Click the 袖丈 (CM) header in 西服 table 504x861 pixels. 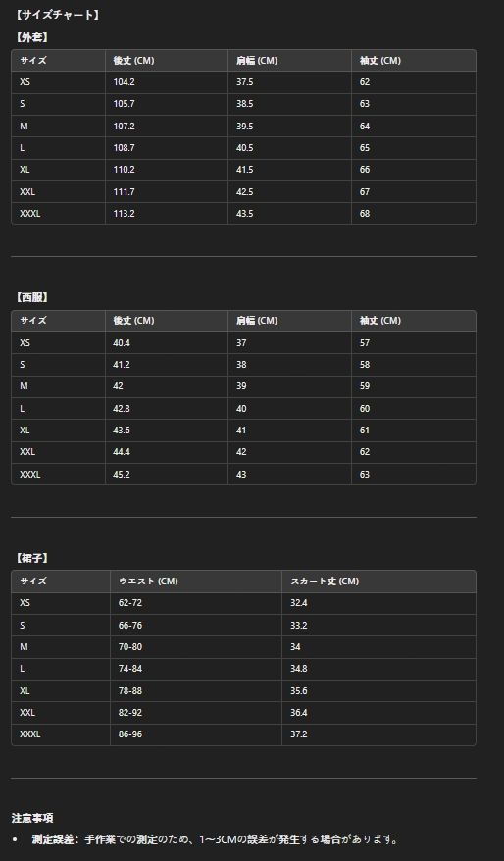click(x=379, y=321)
